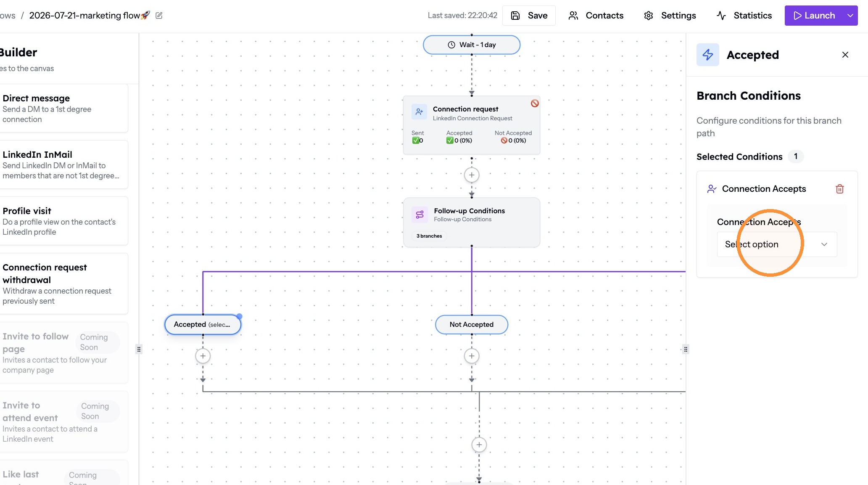Click the Settings gear icon

pyautogui.click(x=649, y=16)
